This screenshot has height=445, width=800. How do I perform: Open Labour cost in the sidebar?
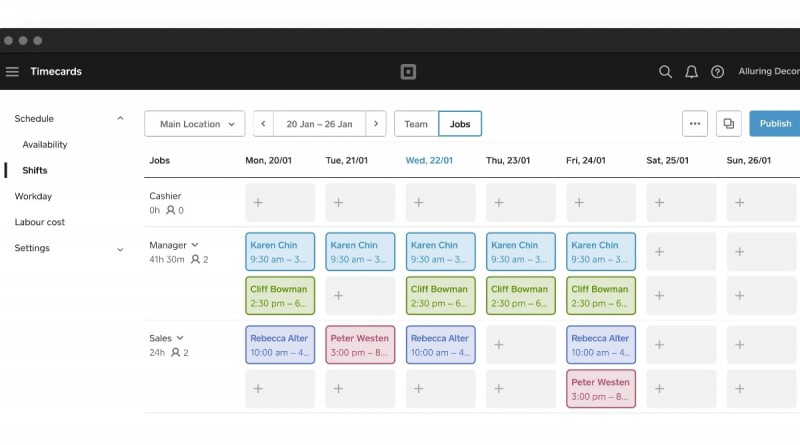coord(40,222)
